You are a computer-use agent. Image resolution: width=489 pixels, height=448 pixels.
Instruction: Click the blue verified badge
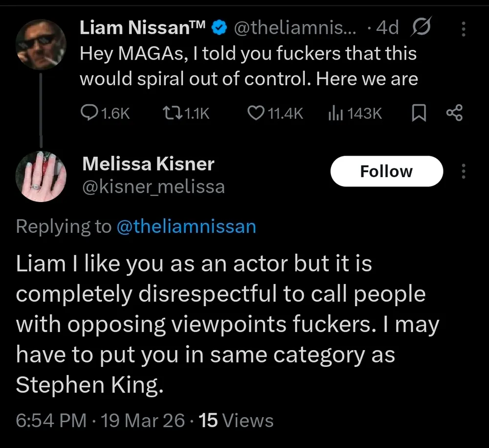coord(219,29)
